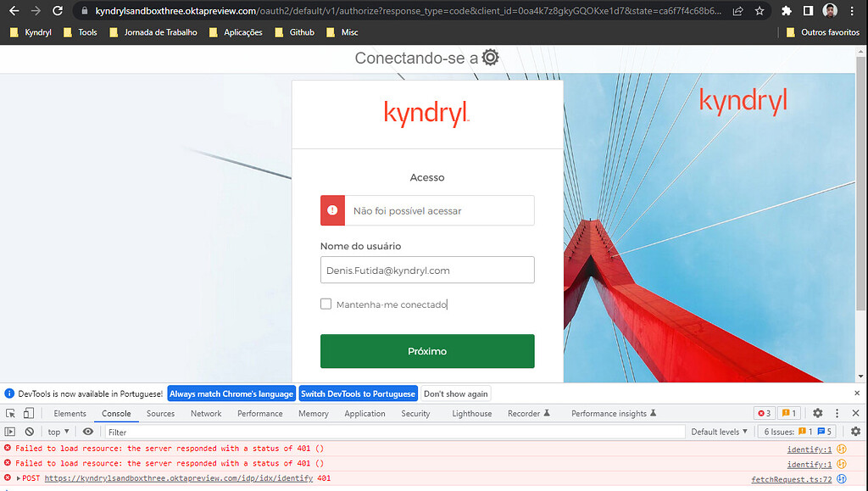
Task: Clear the DevTools console
Action: click(30, 431)
